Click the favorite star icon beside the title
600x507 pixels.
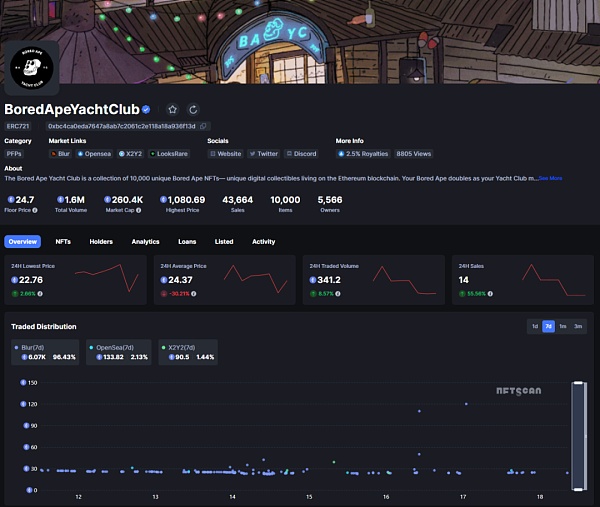point(172,109)
